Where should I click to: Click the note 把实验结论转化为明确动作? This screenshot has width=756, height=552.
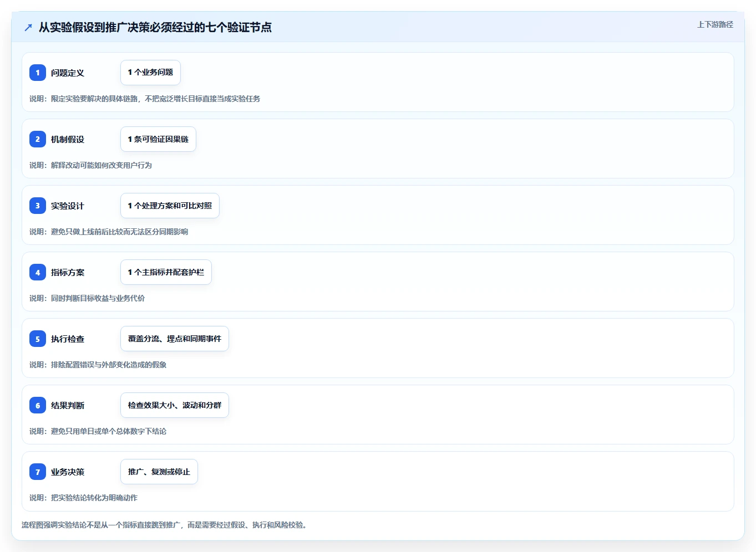pyautogui.click(x=83, y=498)
